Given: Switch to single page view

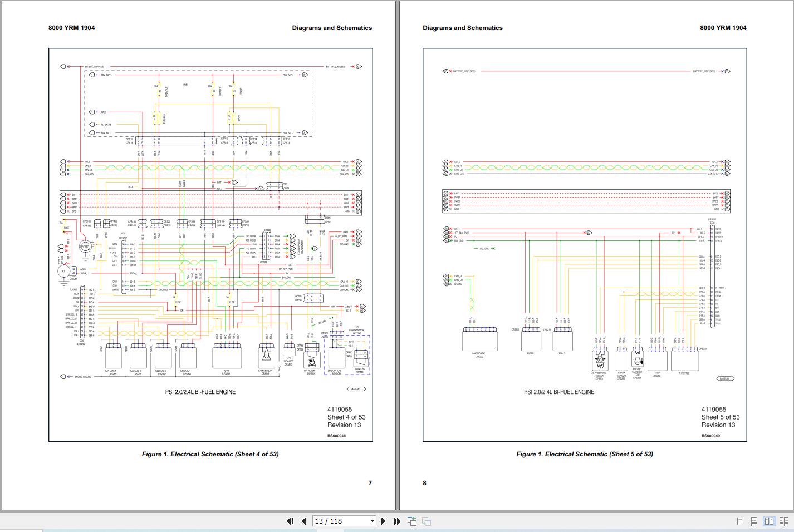Looking at the screenshot, I should point(740,521).
